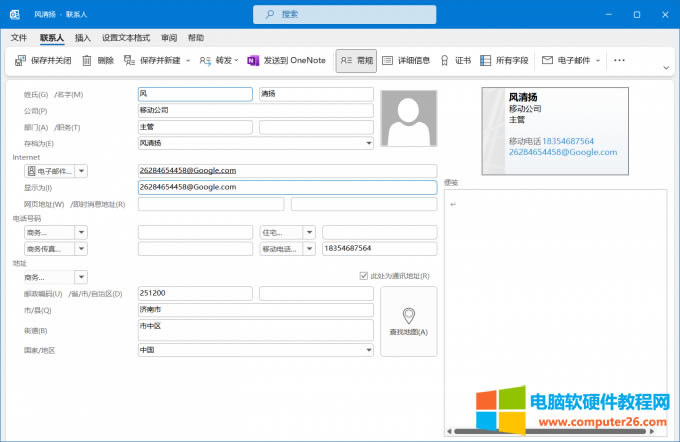
Task: Open the 保存并新建 dropdown arrow
Action: [188, 60]
